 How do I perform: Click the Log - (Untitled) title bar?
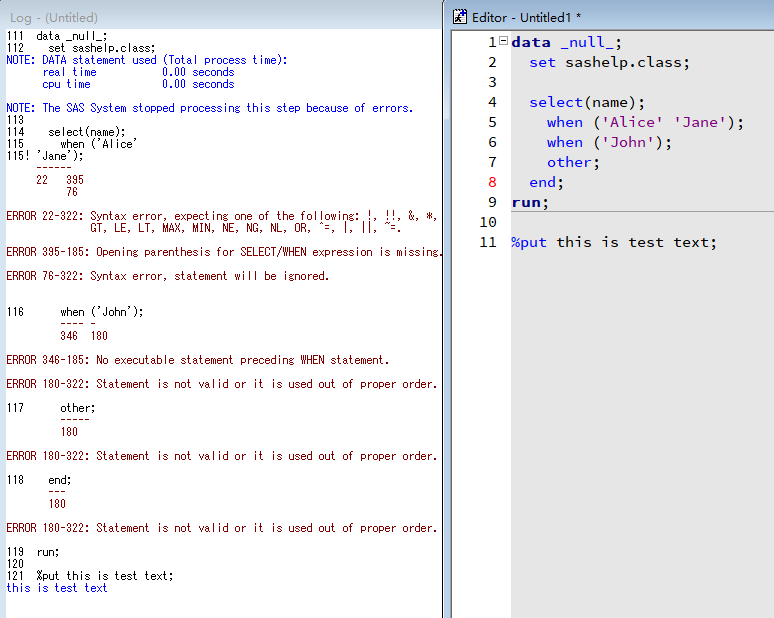click(55, 17)
